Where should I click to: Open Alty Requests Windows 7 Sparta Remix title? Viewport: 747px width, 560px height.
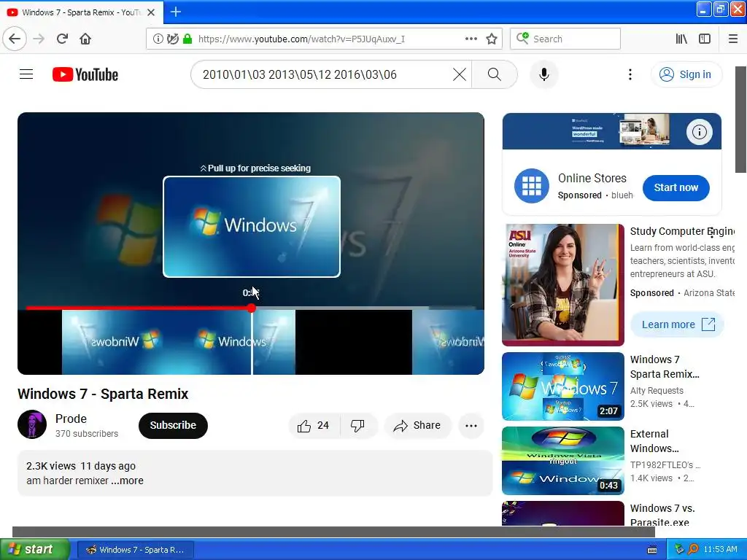pyautogui.click(x=664, y=367)
